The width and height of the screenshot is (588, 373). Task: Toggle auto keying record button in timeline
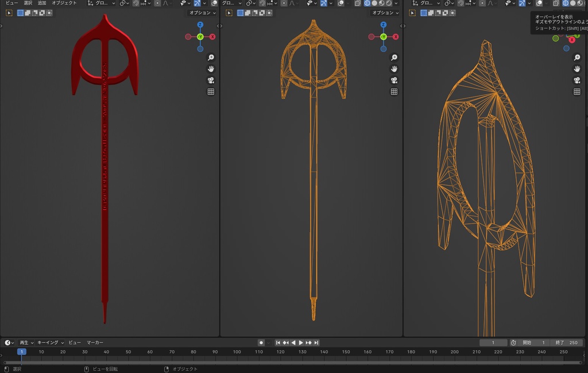[x=261, y=343]
